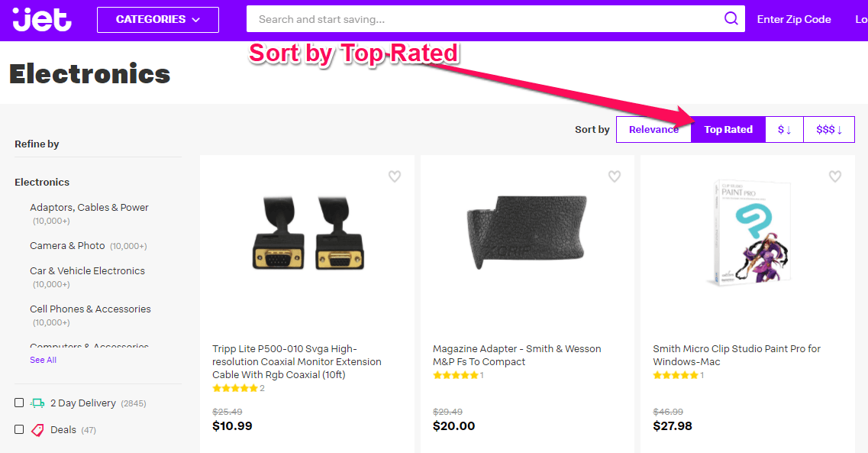Click star rating under Magazine Adapter
The image size is (868, 453).
click(455, 375)
